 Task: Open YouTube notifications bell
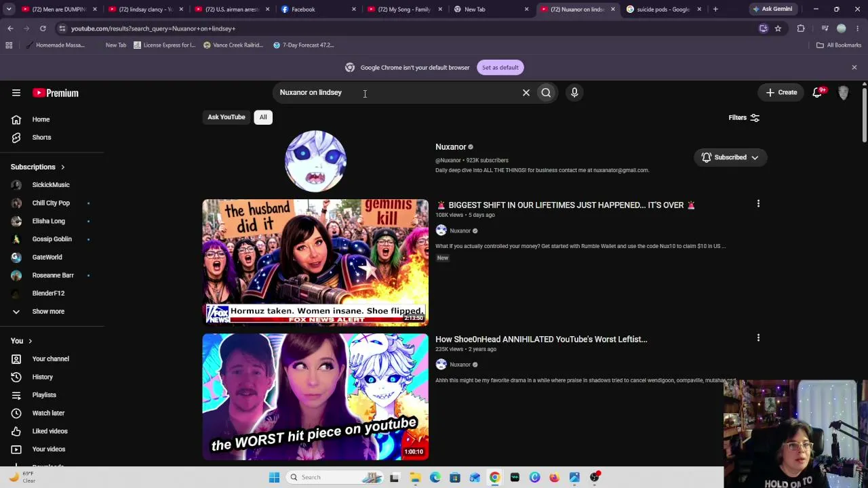[818, 92]
